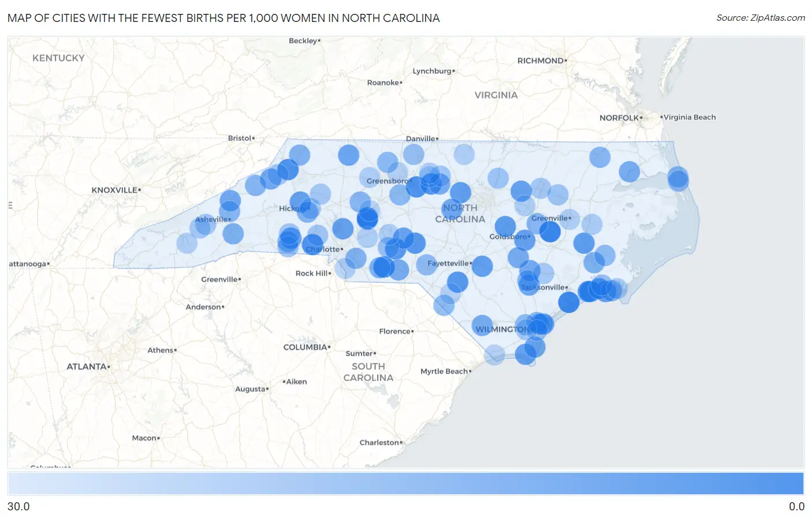Click the NORTH CAROLINA state label

(x=460, y=214)
